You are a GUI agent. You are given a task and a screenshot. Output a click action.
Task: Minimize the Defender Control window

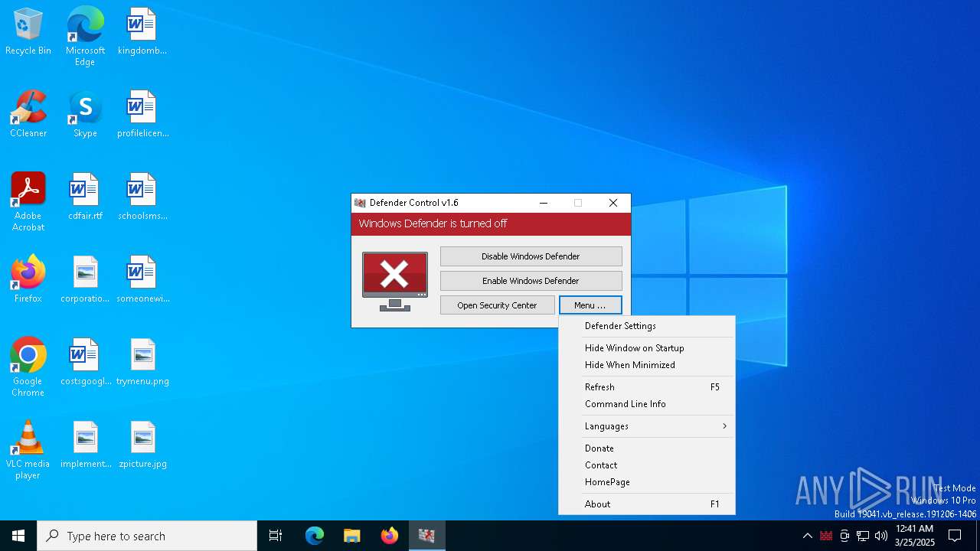(x=544, y=203)
